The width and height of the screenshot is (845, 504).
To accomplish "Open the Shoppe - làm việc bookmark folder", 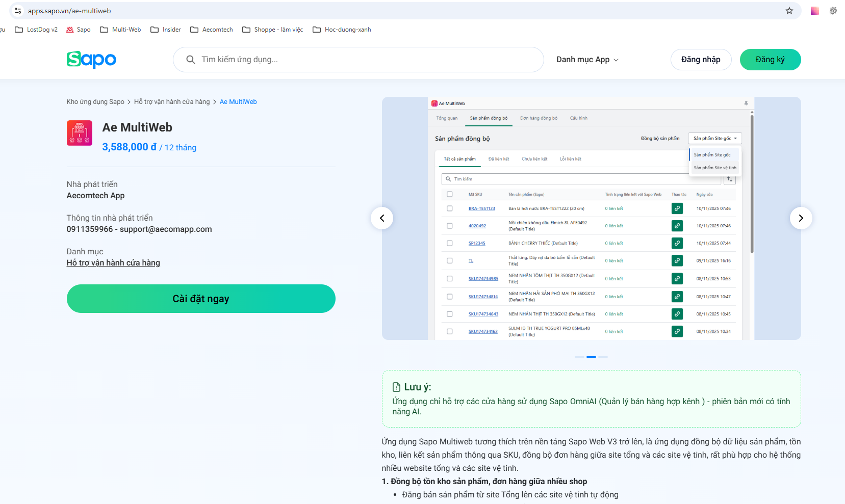I will coord(272,30).
